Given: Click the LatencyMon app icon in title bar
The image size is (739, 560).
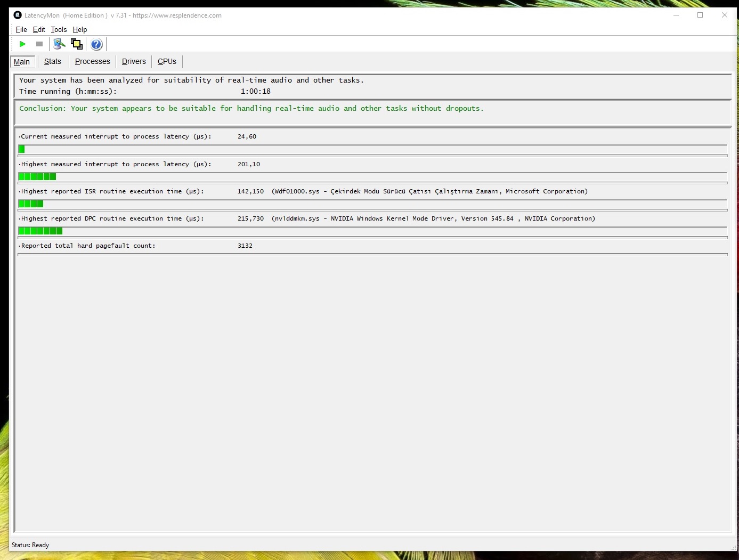Looking at the screenshot, I should point(18,15).
